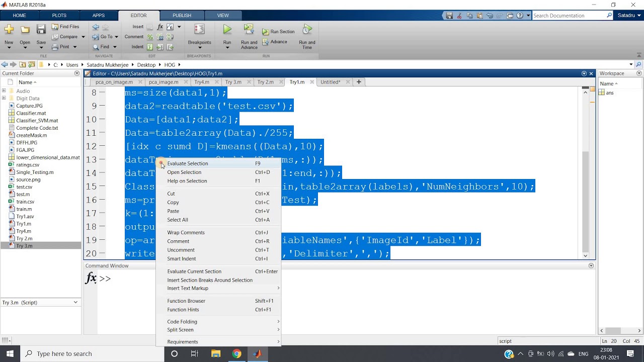Switch to the PLOTS ribbon tab
This screenshot has height=362, width=644.
click(59, 16)
